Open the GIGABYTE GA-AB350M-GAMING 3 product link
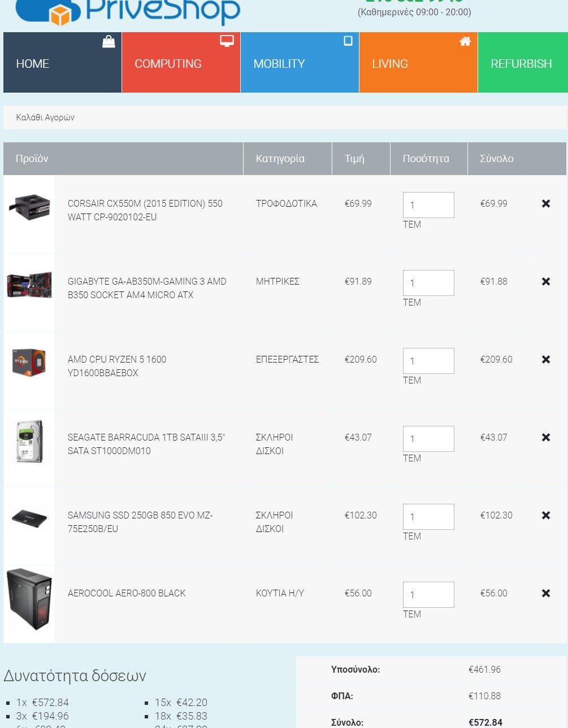The width and height of the screenshot is (568, 728). 147,288
